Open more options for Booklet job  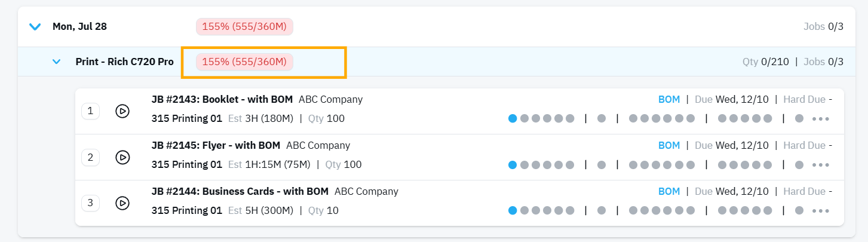tap(821, 119)
